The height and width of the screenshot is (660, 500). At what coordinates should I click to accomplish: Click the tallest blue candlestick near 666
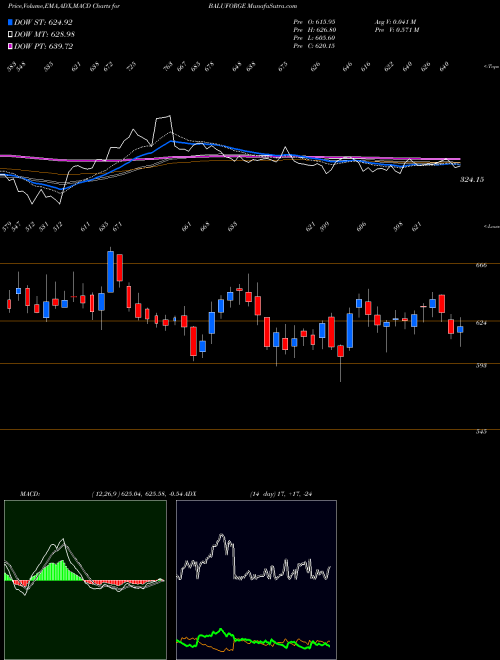110,271
